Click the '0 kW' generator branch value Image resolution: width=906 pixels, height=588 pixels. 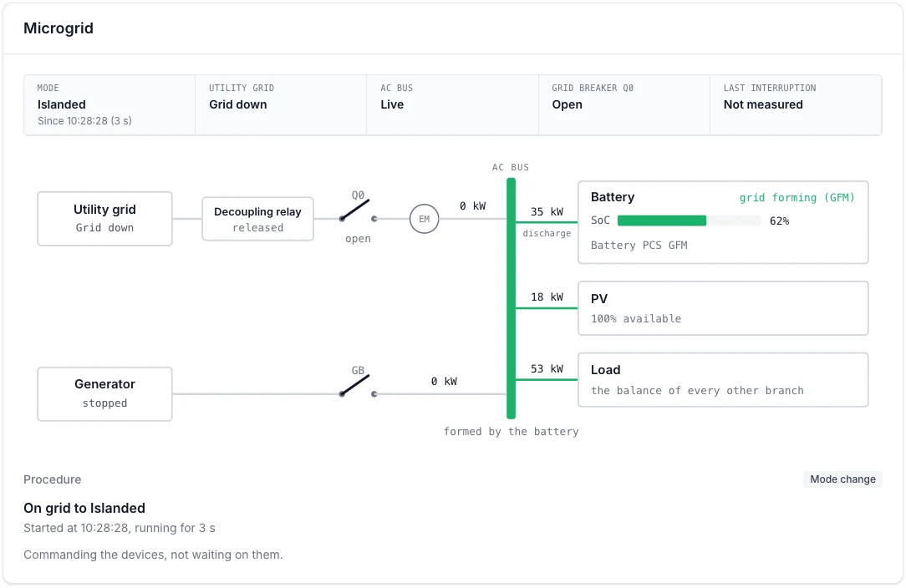(x=444, y=381)
